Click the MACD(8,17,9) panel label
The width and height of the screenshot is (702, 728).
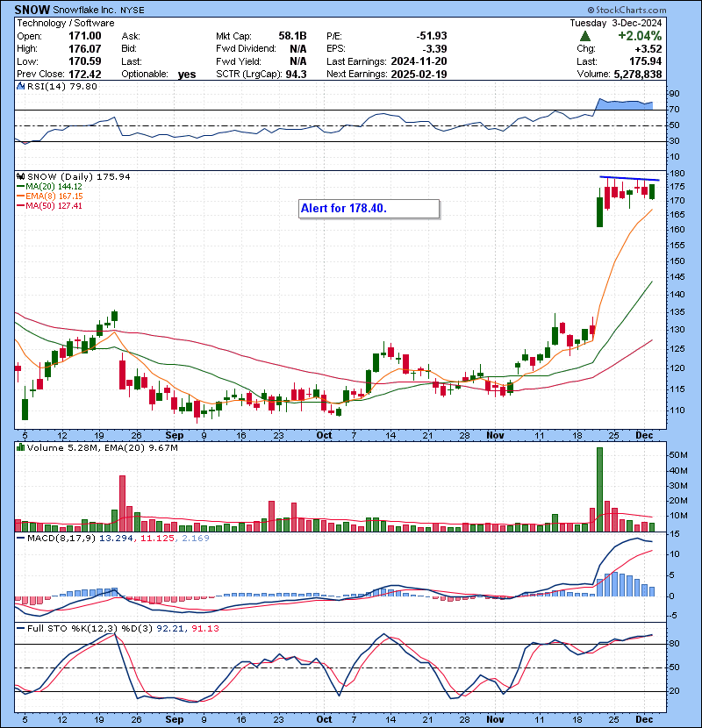[61, 539]
